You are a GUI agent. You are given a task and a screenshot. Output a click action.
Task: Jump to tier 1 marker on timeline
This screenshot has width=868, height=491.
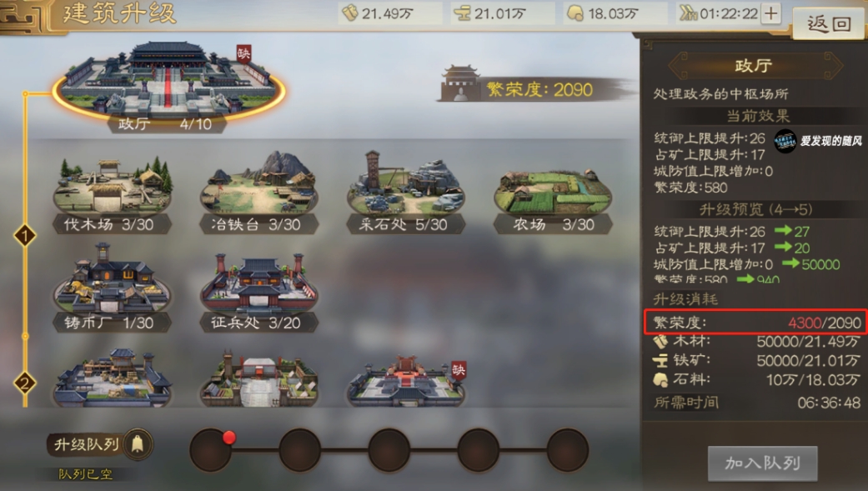pos(25,236)
